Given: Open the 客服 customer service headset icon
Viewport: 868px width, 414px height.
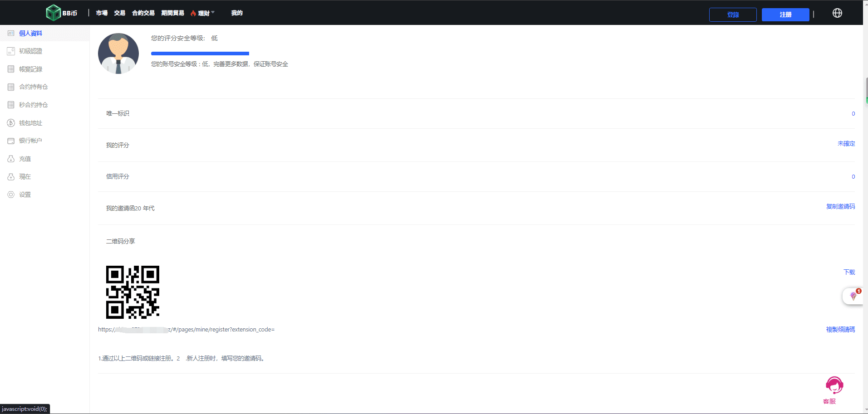Looking at the screenshot, I should 834,386.
